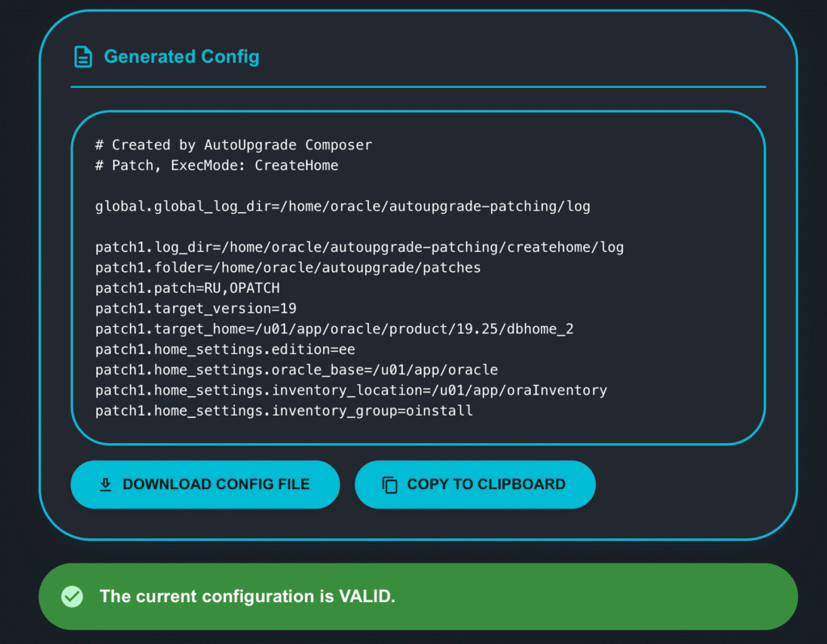Image resolution: width=827 pixels, height=644 pixels.
Task: Click the patch1.log_dir config line
Action: click(359, 247)
